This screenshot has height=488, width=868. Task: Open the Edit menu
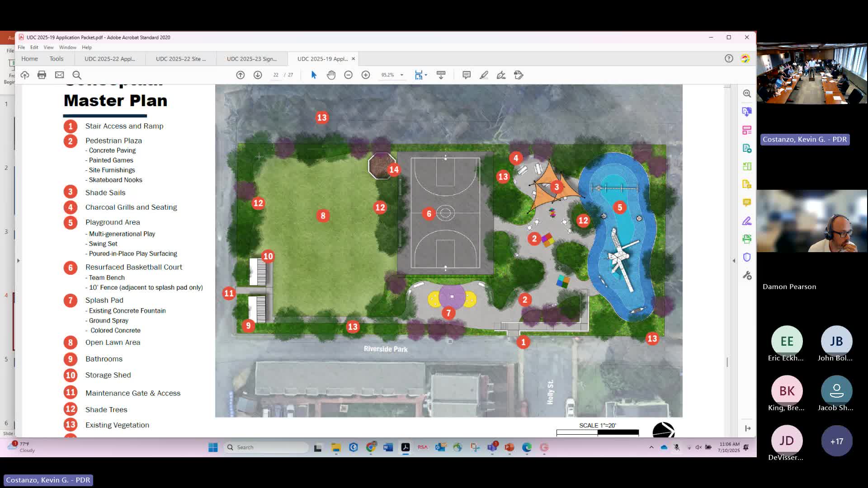tap(34, 47)
